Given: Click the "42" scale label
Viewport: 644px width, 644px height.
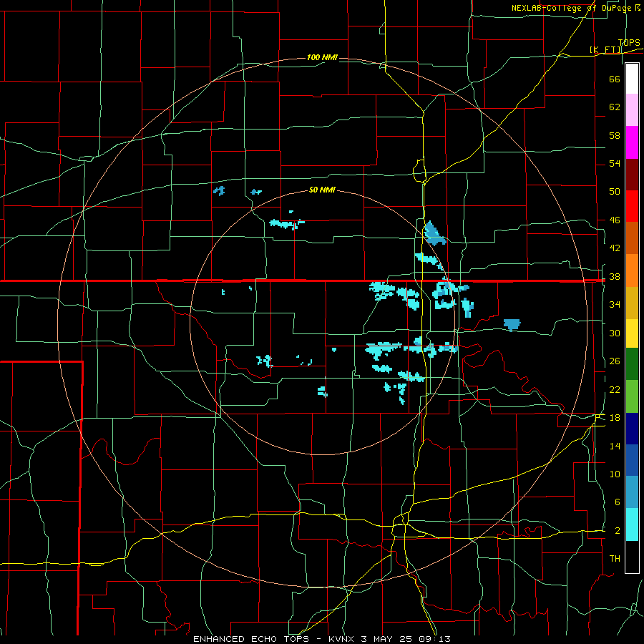Looking at the screenshot, I should point(615,248).
